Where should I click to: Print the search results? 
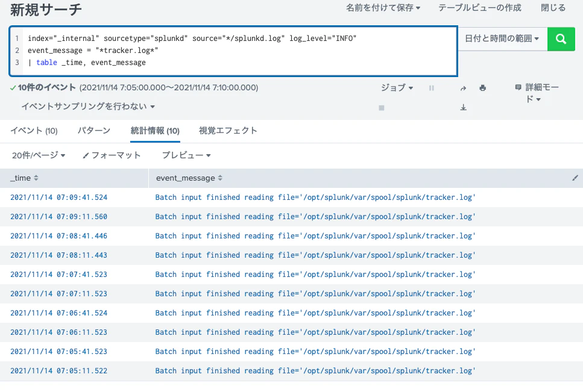[x=482, y=88]
